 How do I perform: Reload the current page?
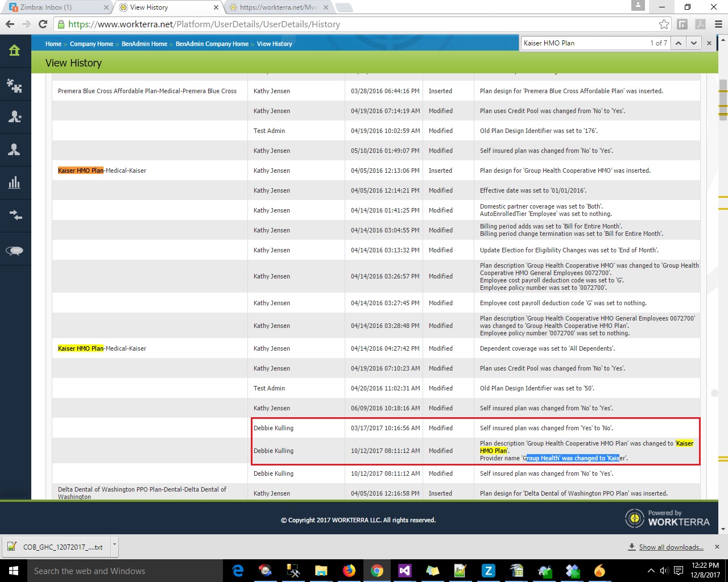[x=43, y=24]
